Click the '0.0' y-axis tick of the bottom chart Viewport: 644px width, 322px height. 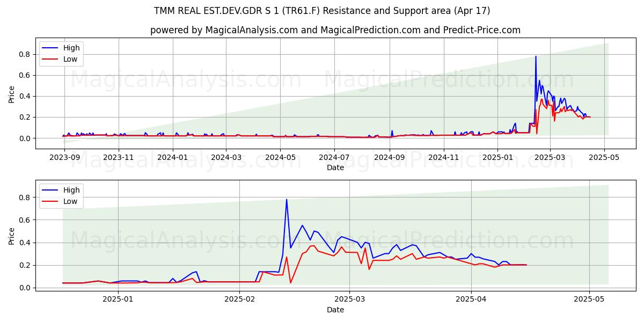(x=26, y=288)
